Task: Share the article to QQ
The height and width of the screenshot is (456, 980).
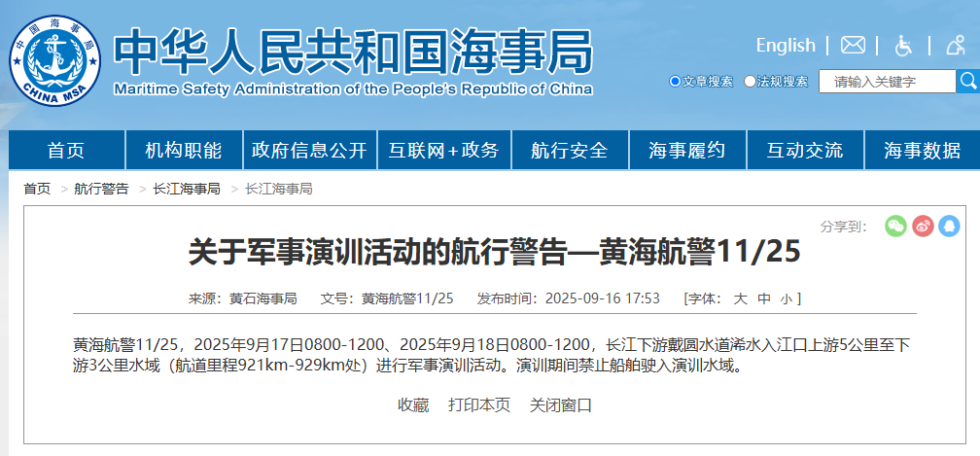Action: point(949,227)
